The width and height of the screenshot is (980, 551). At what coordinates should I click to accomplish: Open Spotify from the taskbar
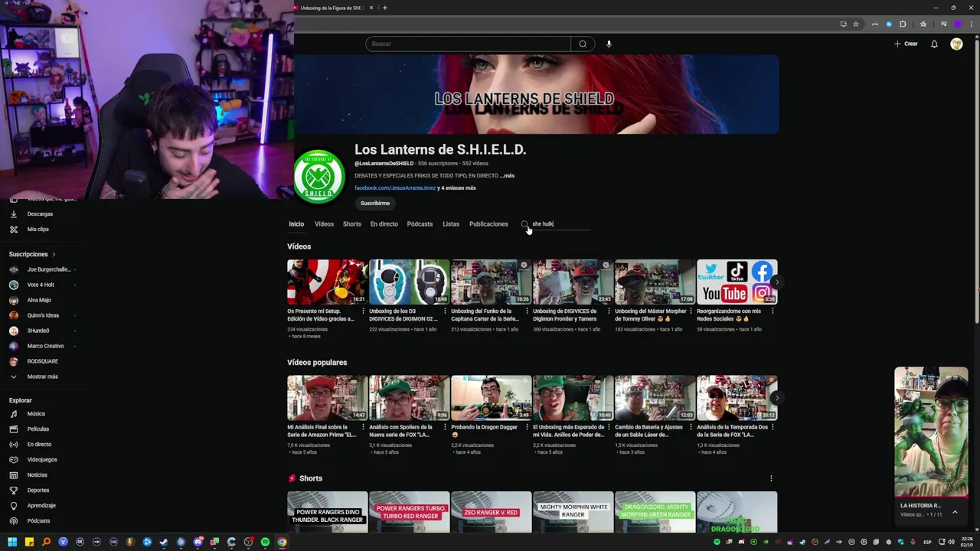point(265,542)
